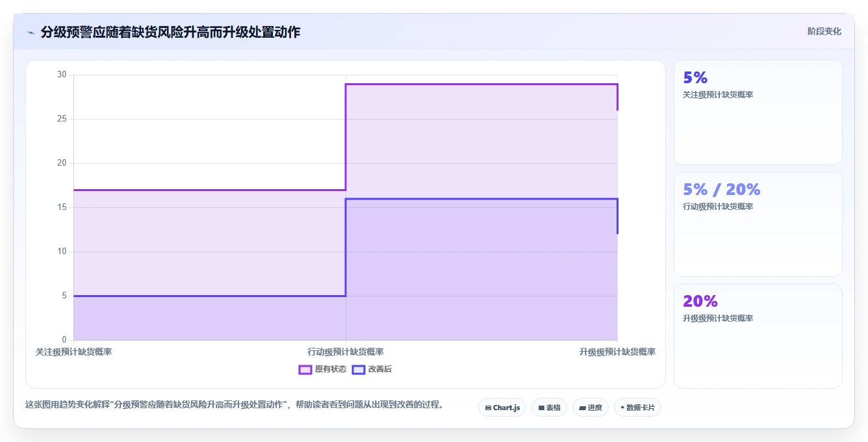868x442 pixels.
Task: Click the Chart.js chip's small icon
Action: click(x=488, y=408)
